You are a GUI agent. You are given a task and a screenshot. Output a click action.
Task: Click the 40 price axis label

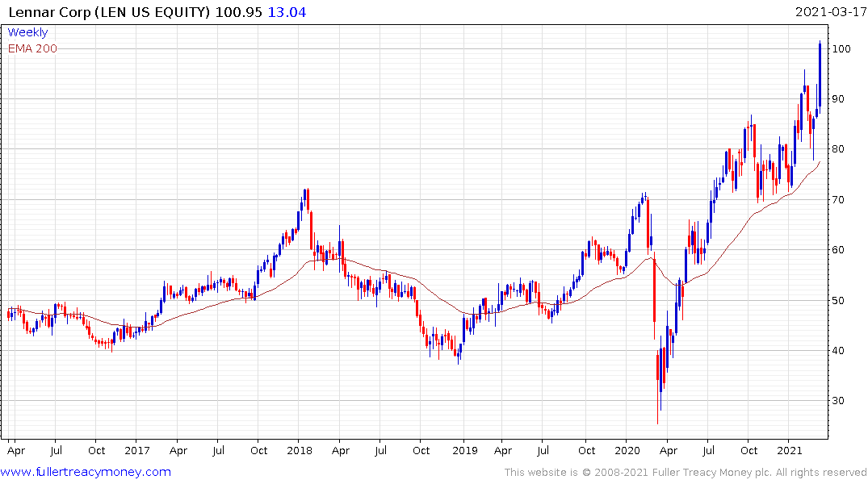(x=839, y=350)
